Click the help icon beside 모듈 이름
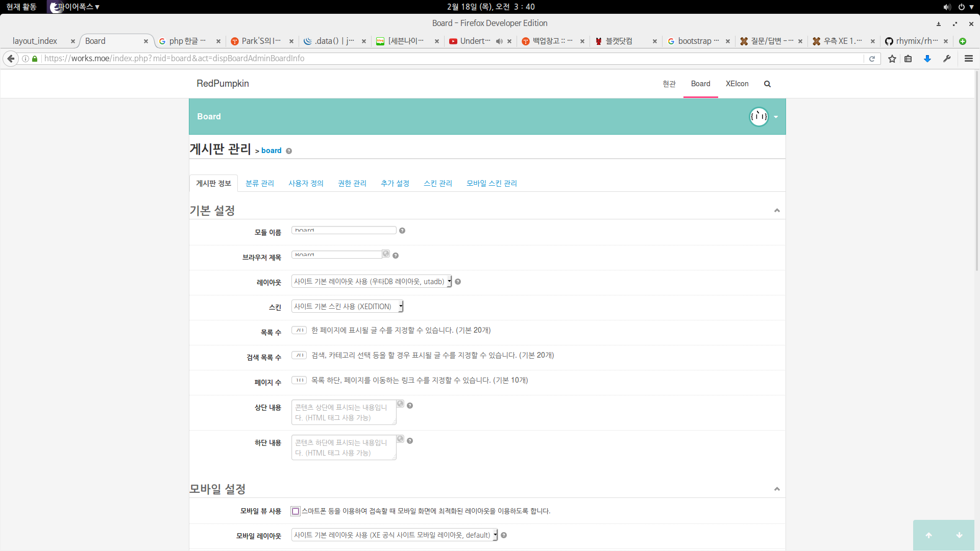Viewport: 980px width, 551px height. (402, 231)
